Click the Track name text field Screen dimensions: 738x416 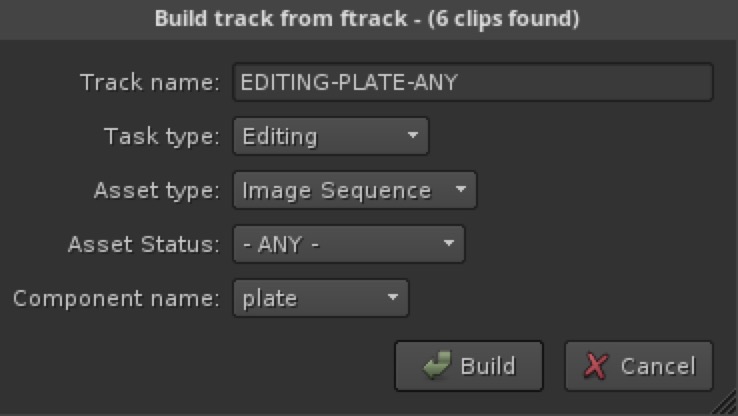click(x=473, y=82)
